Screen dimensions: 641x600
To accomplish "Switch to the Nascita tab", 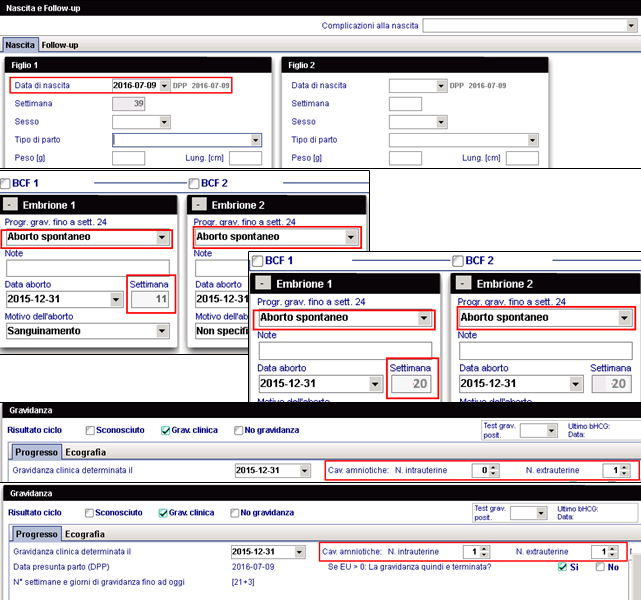I will point(20,45).
